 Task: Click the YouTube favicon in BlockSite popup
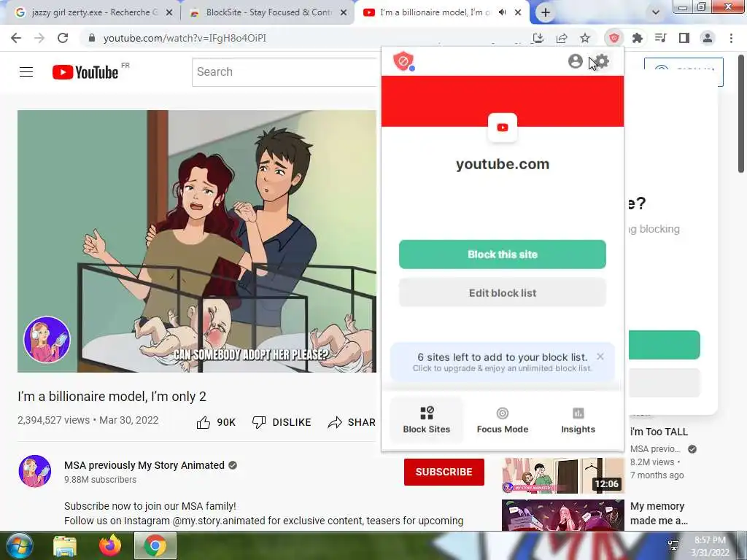tap(503, 128)
